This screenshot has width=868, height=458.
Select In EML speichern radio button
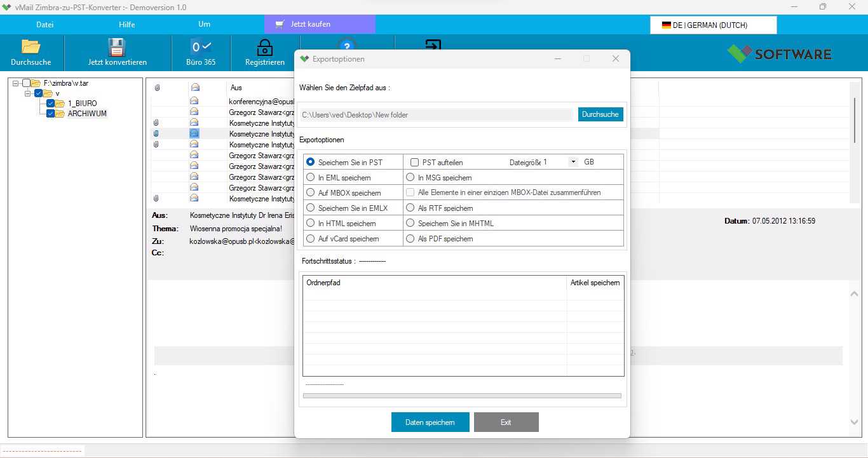(311, 177)
